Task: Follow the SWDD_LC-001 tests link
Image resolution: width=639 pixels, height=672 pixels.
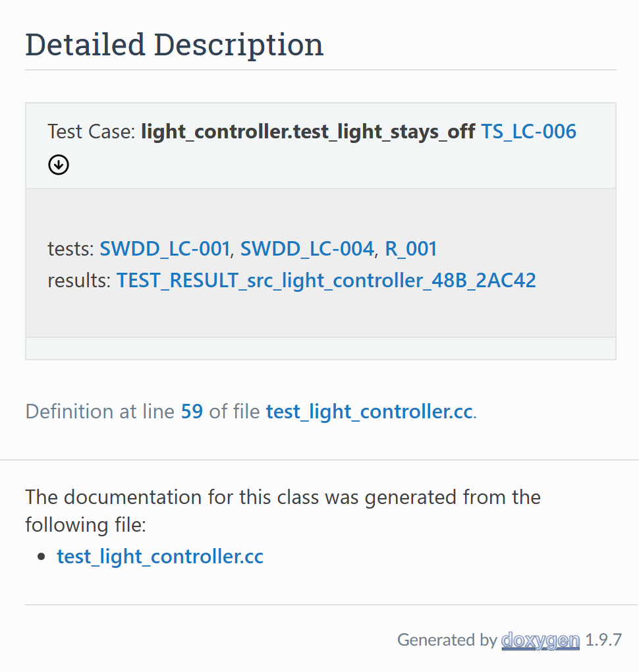Action: (x=165, y=249)
